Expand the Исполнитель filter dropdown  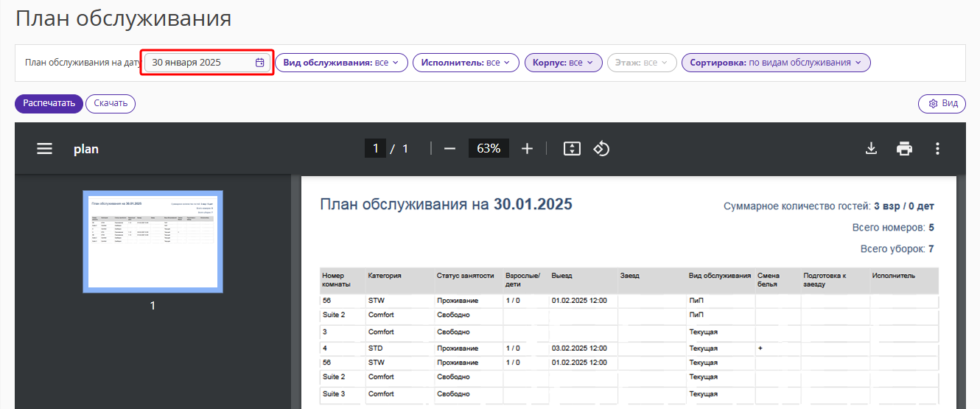[466, 63]
